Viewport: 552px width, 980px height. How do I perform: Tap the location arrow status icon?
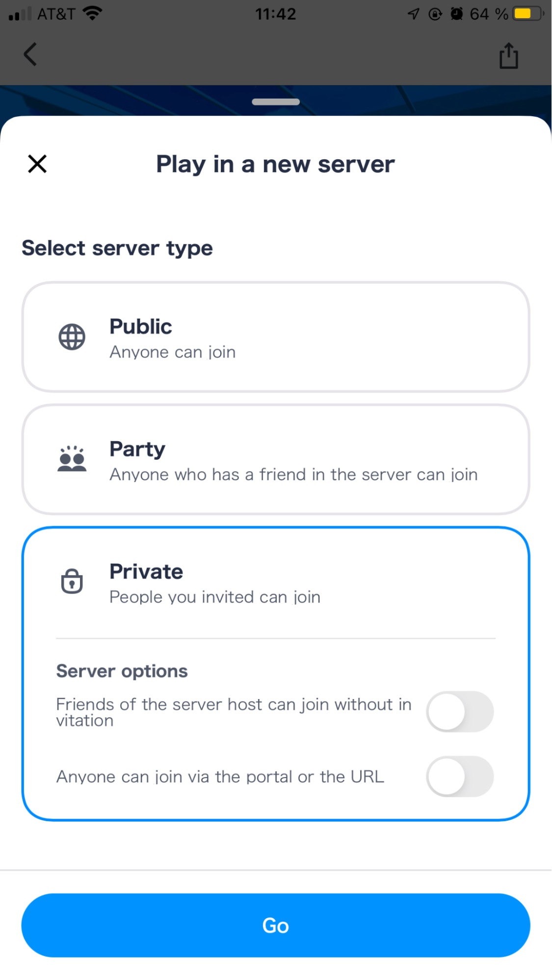pos(414,14)
